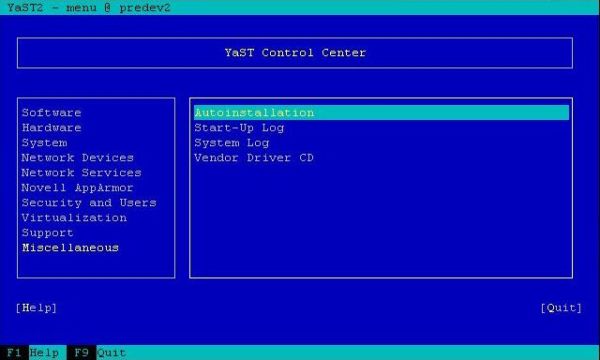The width and height of the screenshot is (600, 360).
Task: Click the YaST Control Center heading
Action: (295, 53)
